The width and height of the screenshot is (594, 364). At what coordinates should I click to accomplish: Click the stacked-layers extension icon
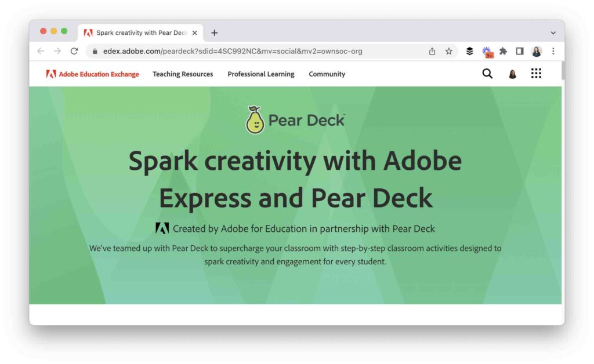[x=469, y=51]
